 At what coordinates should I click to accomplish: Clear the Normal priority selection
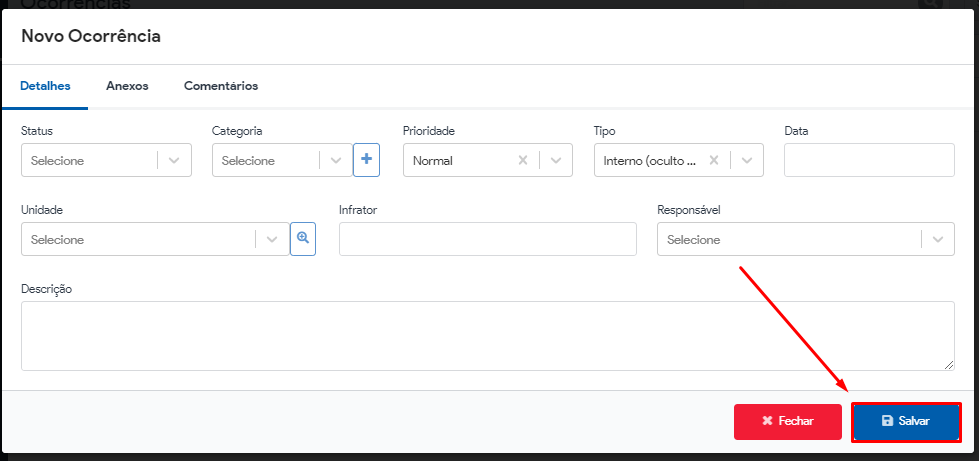523,161
